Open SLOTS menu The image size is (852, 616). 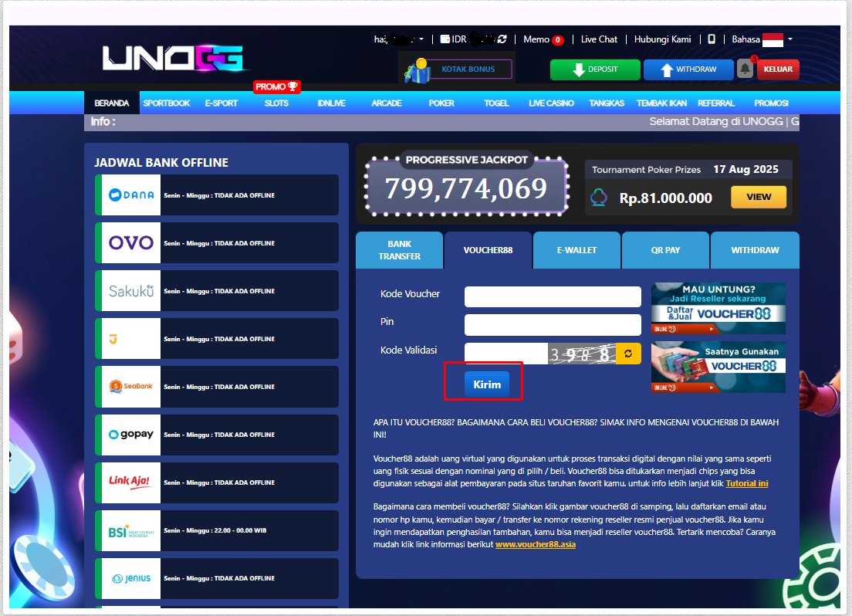276,103
